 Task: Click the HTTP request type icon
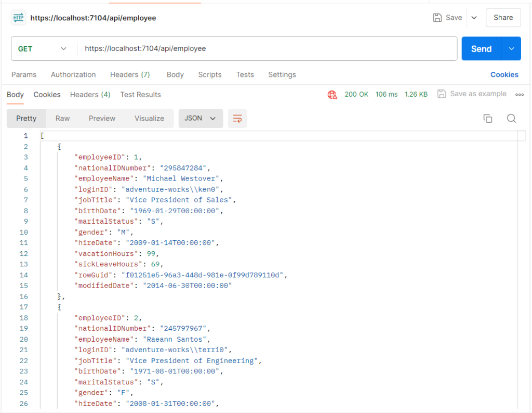[x=18, y=18]
